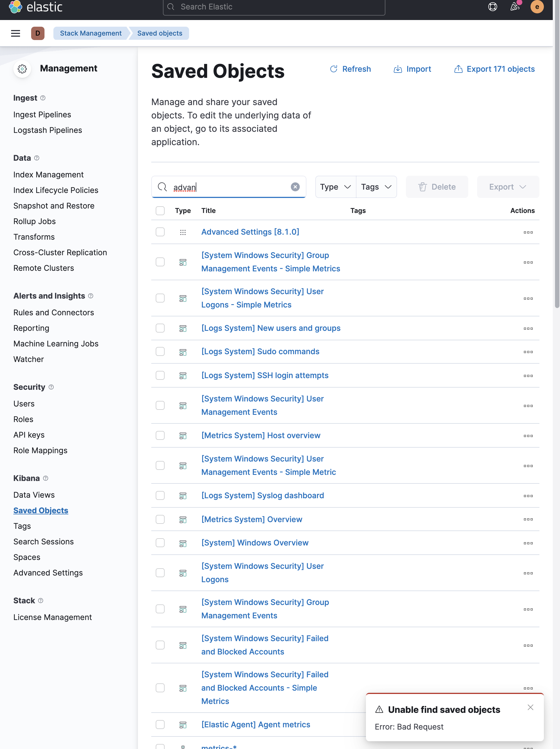Click the dashboard type icon on Host overview row
This screenshot has height=749, width=560.
coord(183,435)
